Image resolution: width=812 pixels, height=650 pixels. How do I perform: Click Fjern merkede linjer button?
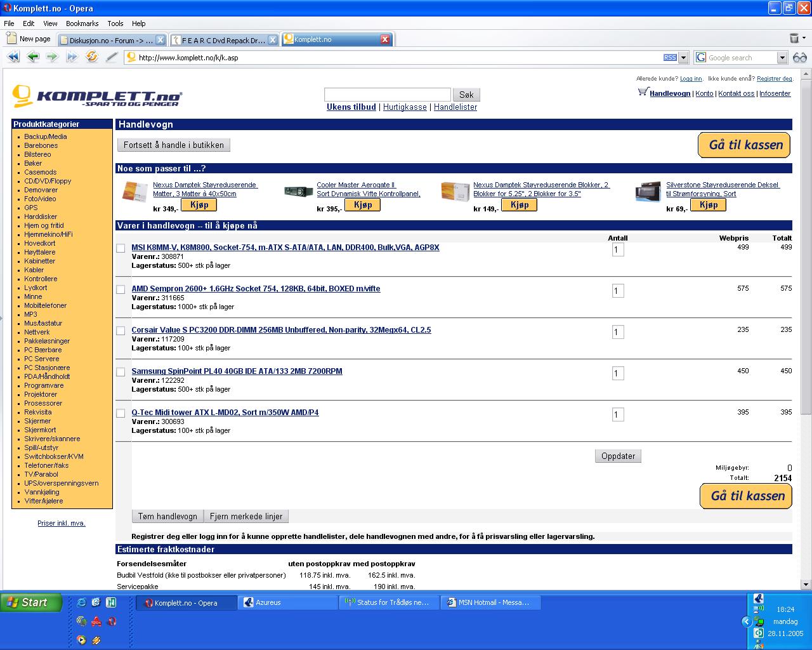[246, 516]
